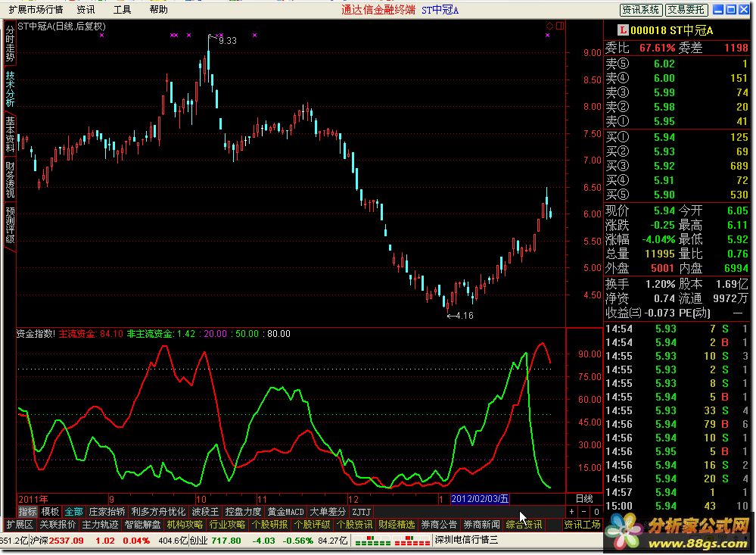Choose the ZJTJ indicator
The height and width of the screenshot is (555, 756).
pos(362,512)
